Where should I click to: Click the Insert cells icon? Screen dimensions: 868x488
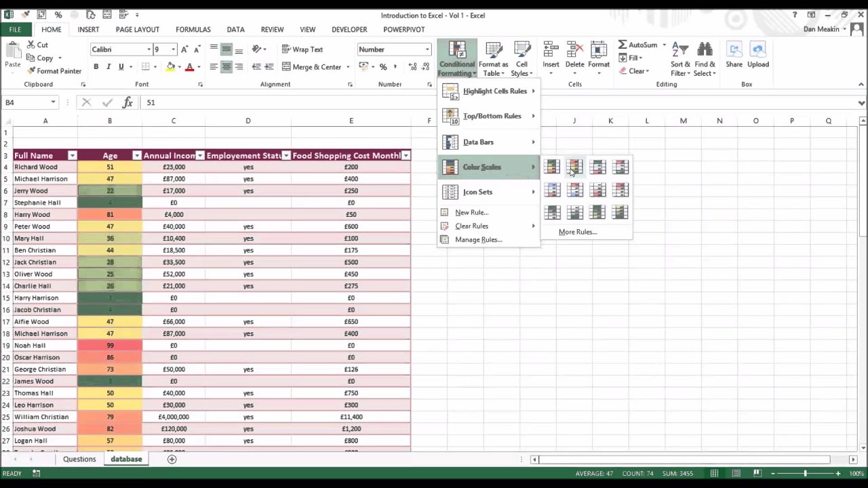551,49
